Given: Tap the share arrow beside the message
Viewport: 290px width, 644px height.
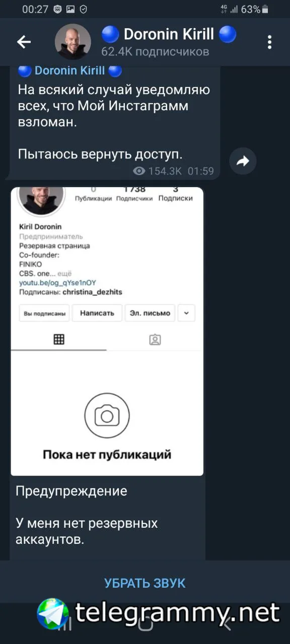Looking at the screenshot, I should pos(243,161).
